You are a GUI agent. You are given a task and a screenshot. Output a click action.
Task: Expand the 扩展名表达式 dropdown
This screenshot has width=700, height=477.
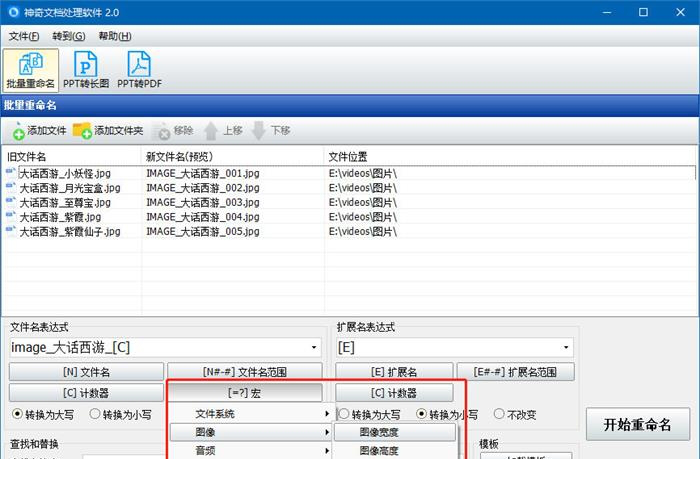(568, 348)
